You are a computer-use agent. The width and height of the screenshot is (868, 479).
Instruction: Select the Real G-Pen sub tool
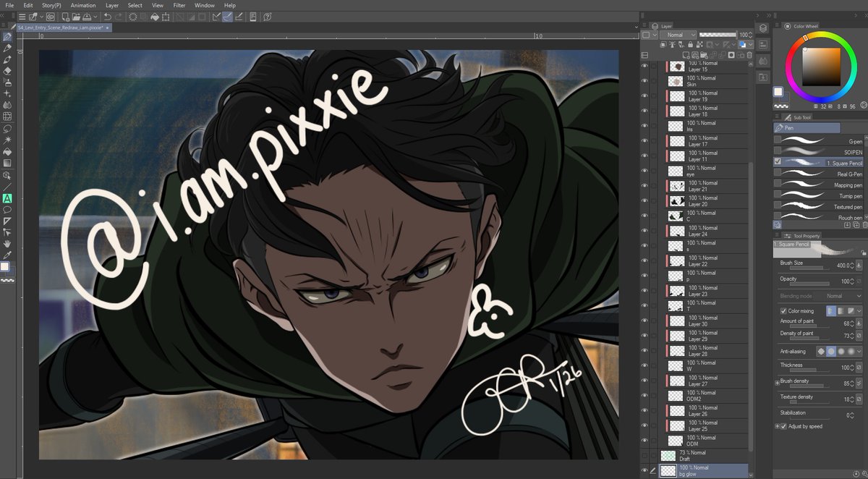(817, 174)
